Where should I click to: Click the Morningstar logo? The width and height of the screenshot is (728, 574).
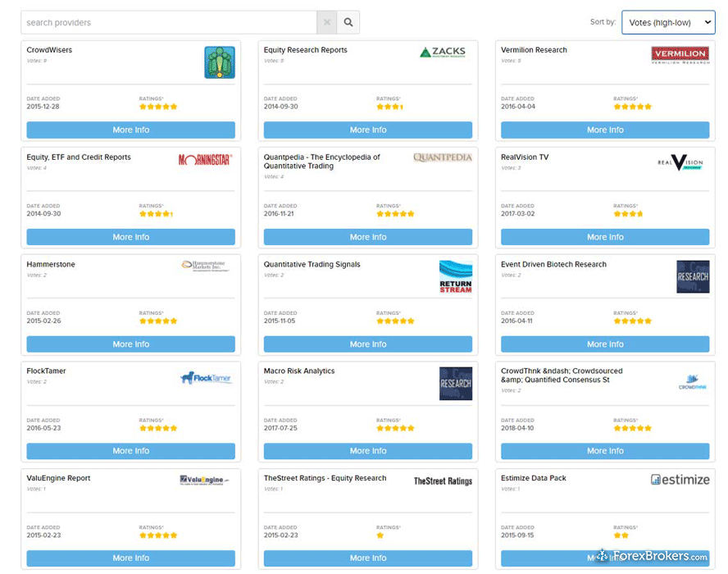[205, 160]
